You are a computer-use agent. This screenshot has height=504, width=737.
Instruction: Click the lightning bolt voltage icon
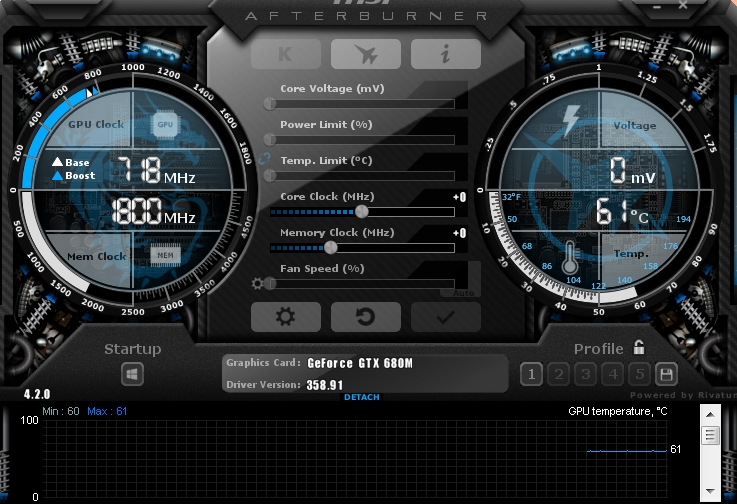tap(571, 121)
